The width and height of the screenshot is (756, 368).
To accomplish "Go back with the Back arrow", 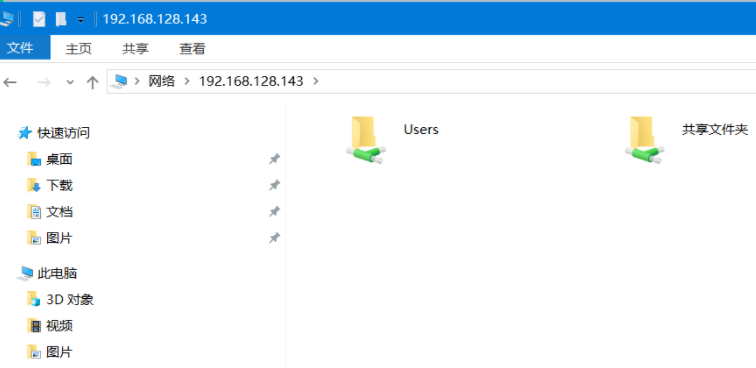I will click(10, 82).
